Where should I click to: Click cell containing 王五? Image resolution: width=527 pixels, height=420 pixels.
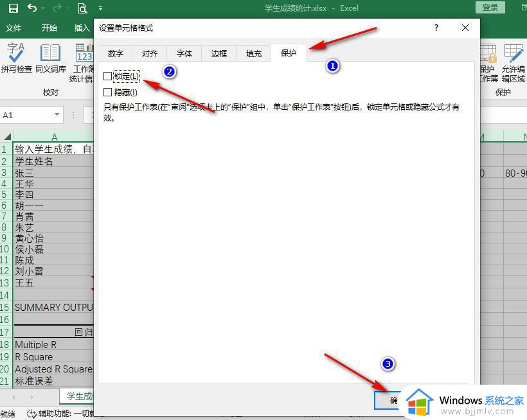click(54, 283)
